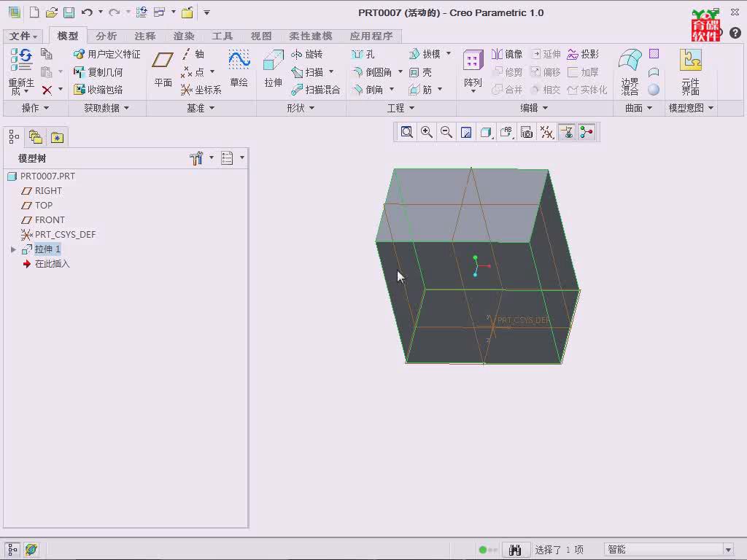Viewport: 747px width, 560px height.
Task: Switch to the 分析 tab
Action: tap(106, 36)
